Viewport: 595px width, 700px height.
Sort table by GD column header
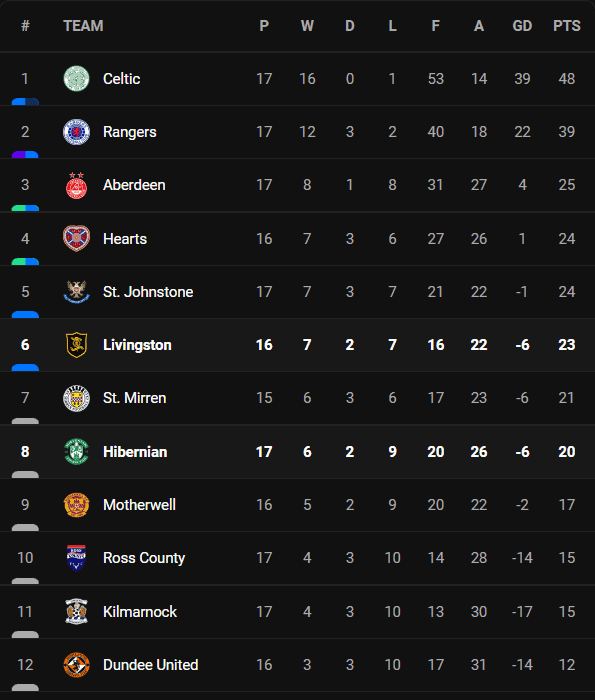click(x=522, y=26)
